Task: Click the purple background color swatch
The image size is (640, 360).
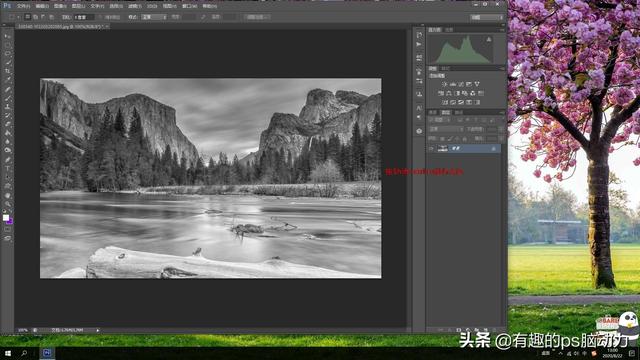Action: (10, 221)
